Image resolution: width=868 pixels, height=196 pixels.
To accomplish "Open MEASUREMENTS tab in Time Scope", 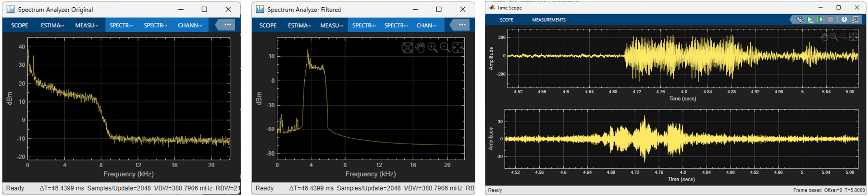I will 548,20.
